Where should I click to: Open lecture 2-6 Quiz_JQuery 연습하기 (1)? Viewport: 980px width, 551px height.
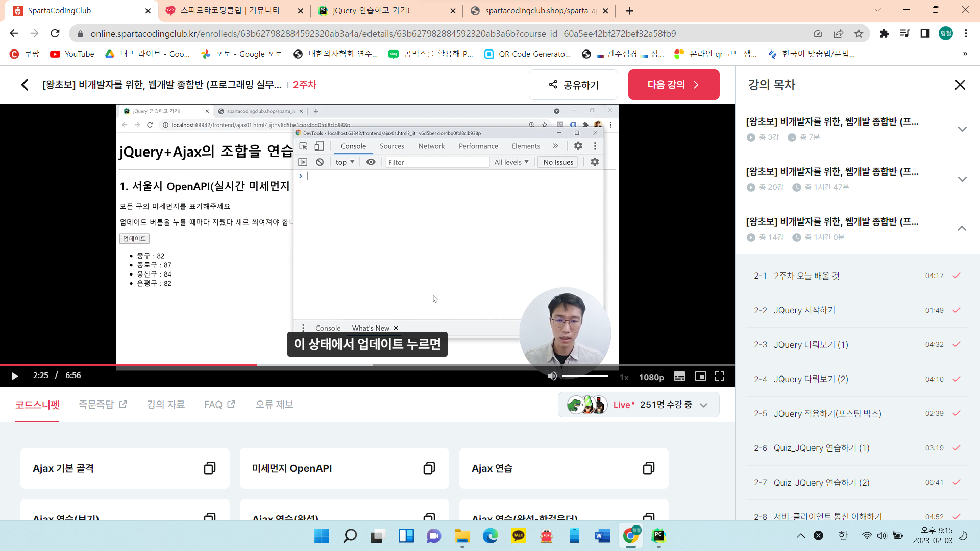point(857,448)
